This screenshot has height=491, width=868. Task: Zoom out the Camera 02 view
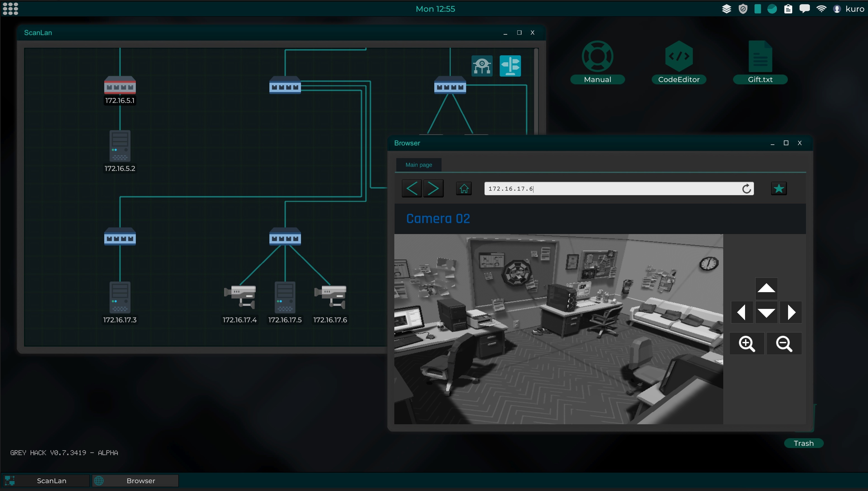(x=784, y=344)
